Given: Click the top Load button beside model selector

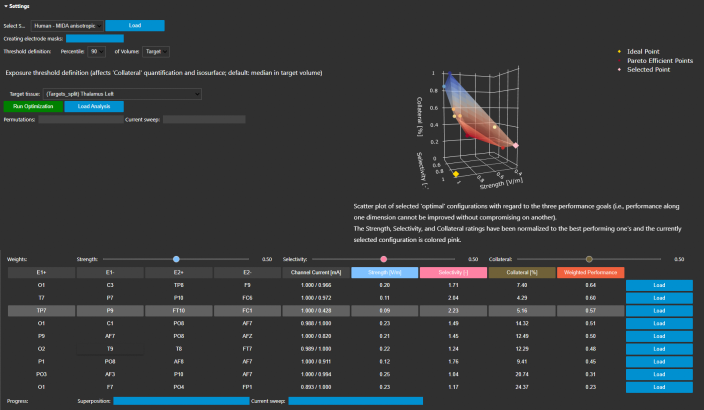Looking at the screenshot, I should (x=135, y=26).
